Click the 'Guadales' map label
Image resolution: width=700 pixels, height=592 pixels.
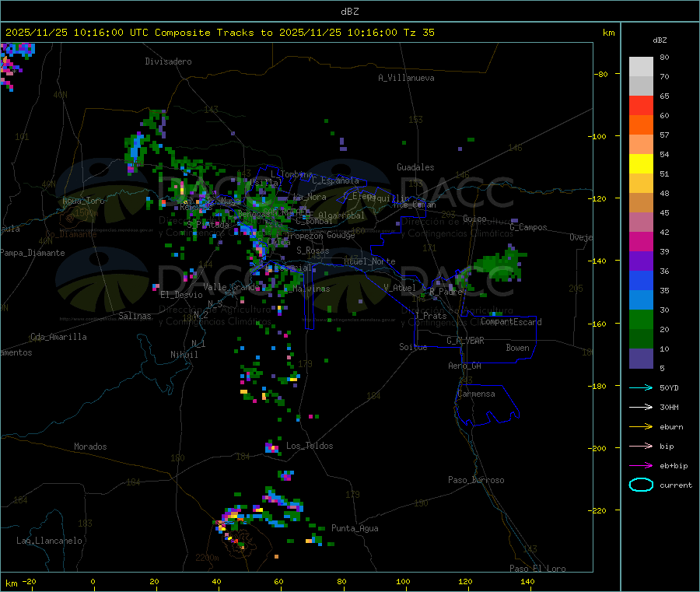(x=415, y=167)
